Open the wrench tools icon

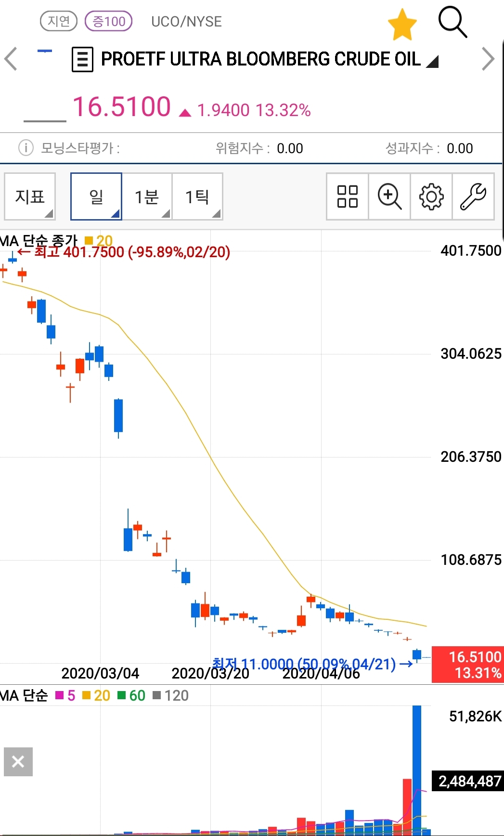tap(473, 196)
